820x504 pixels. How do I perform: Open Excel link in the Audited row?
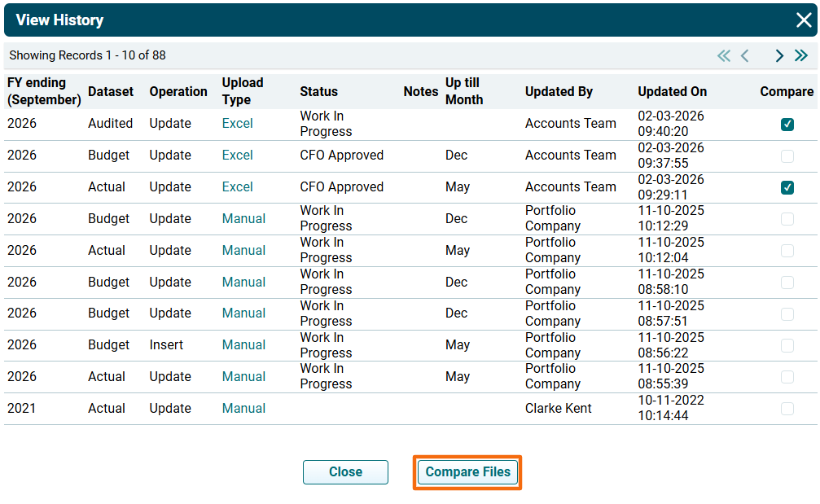tap(237, 124)
